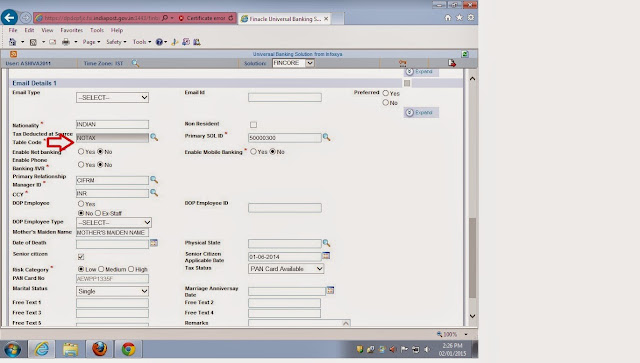The width and height of the screenshot is (640, 363).
Task: Click the home toolbar icon under File menu
Action: coord(13,42)
